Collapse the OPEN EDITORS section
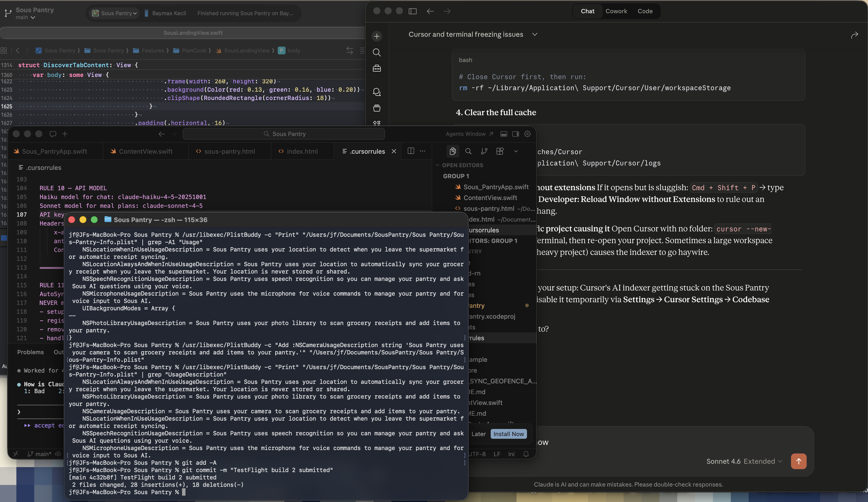 (x=460, y=165)
